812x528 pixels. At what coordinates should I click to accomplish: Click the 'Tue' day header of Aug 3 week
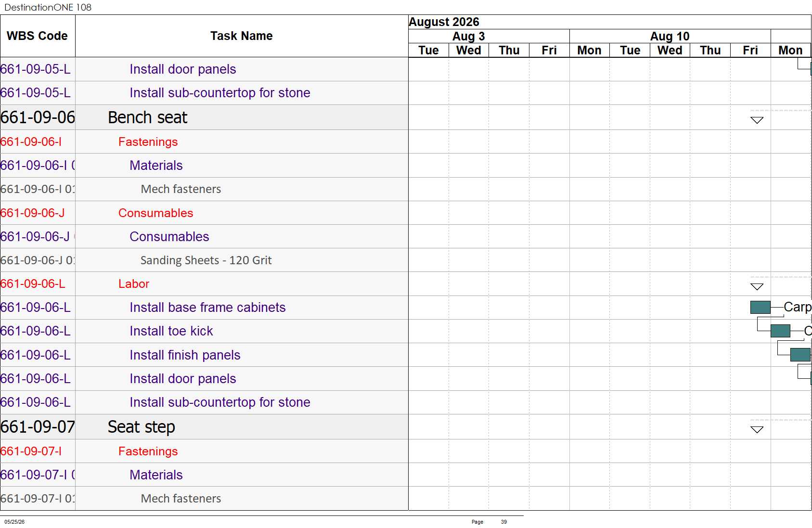pos(428,51)
